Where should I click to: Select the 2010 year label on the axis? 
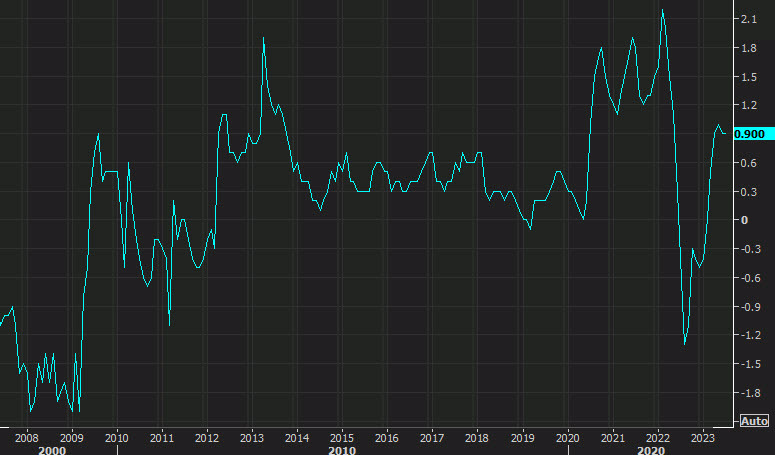117,438
